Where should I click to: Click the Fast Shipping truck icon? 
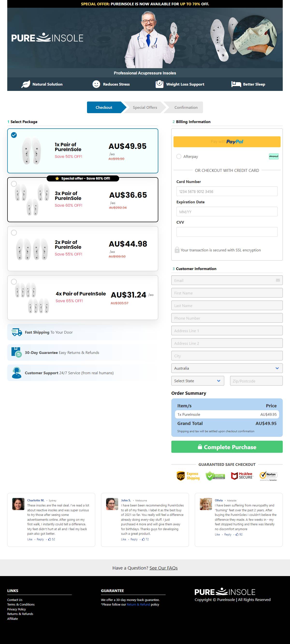[17, 332]
